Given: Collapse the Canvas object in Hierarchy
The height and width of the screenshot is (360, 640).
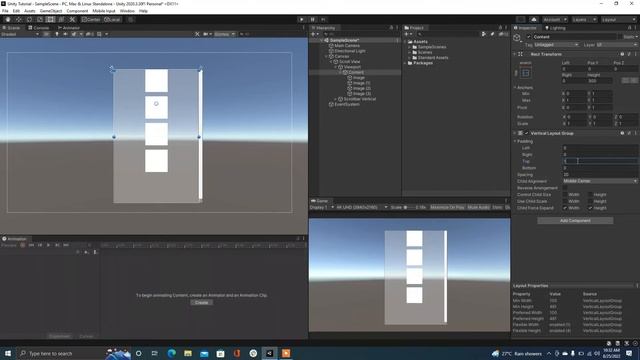Looking at the screenshot, I should 327,56.
